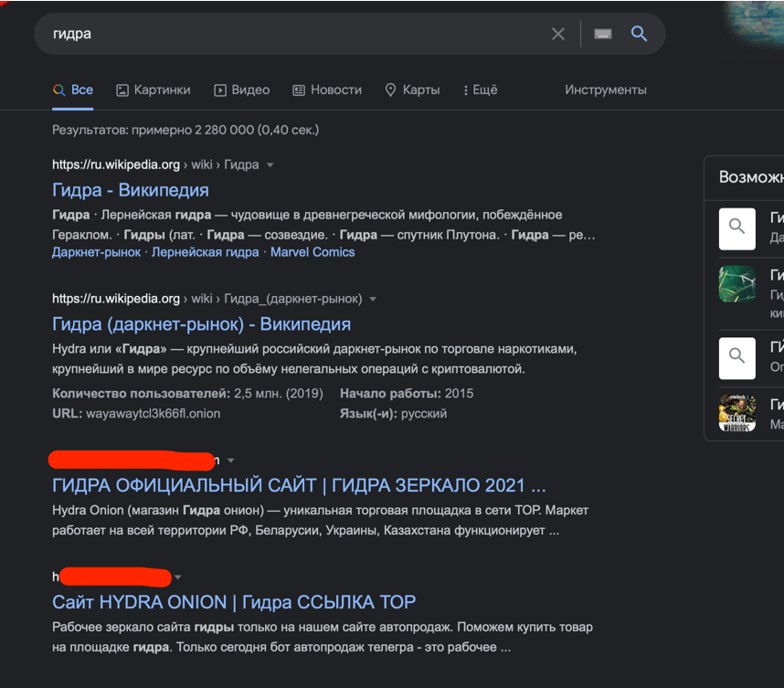
Task: Follow the Лернейская гидра sitelink
Action: click(205, 252)
